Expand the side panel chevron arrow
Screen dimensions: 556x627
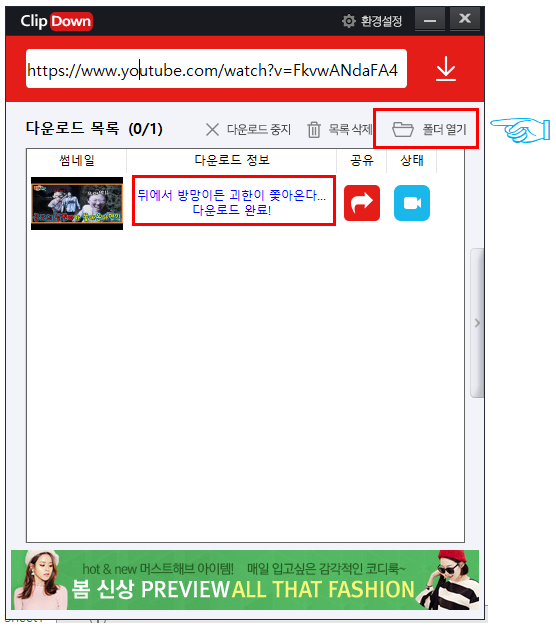(x=477, y=323)
